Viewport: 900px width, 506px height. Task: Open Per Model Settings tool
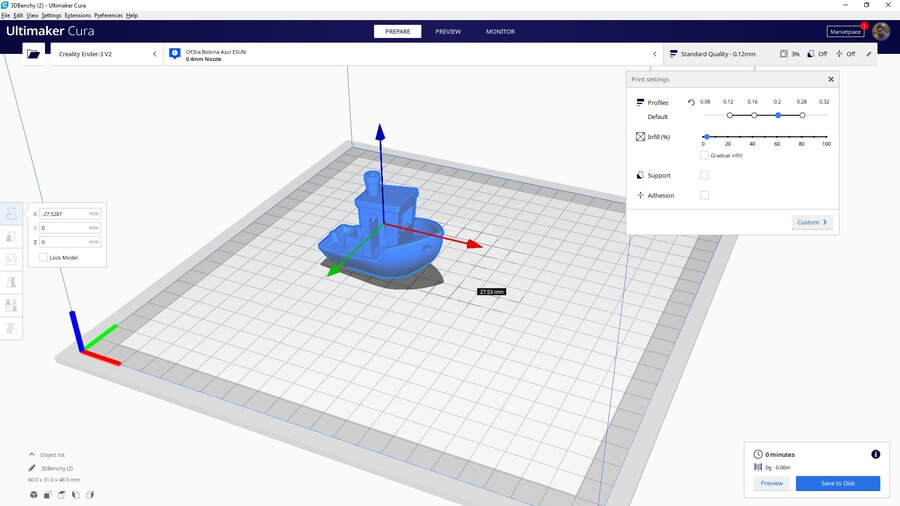coord(11,305)
